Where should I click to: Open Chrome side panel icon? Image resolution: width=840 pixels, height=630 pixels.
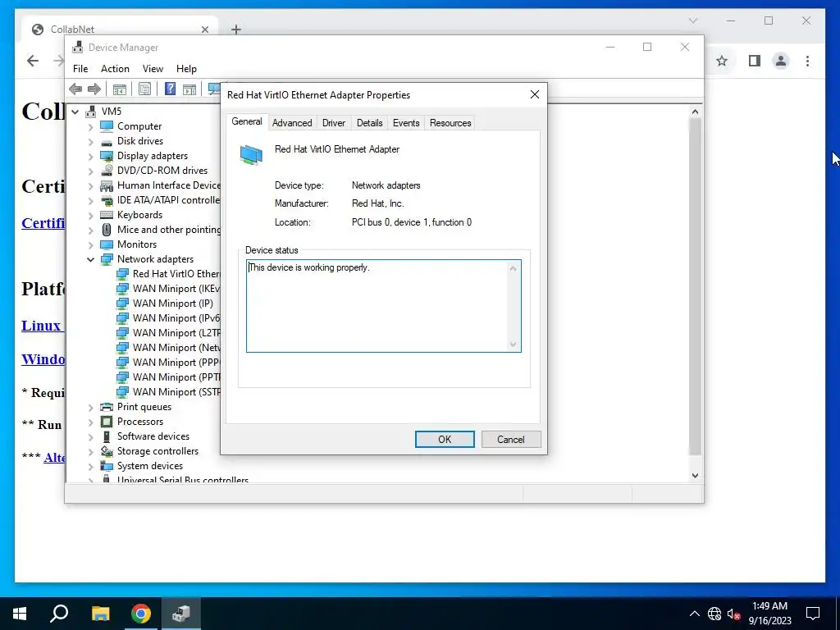pyautogui.click(x=755, y=61)
